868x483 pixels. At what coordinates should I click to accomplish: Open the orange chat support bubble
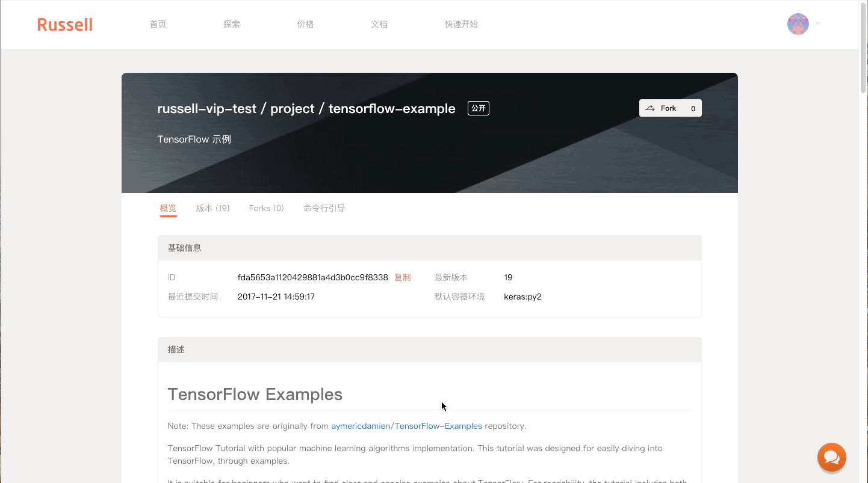pos(831,457)
